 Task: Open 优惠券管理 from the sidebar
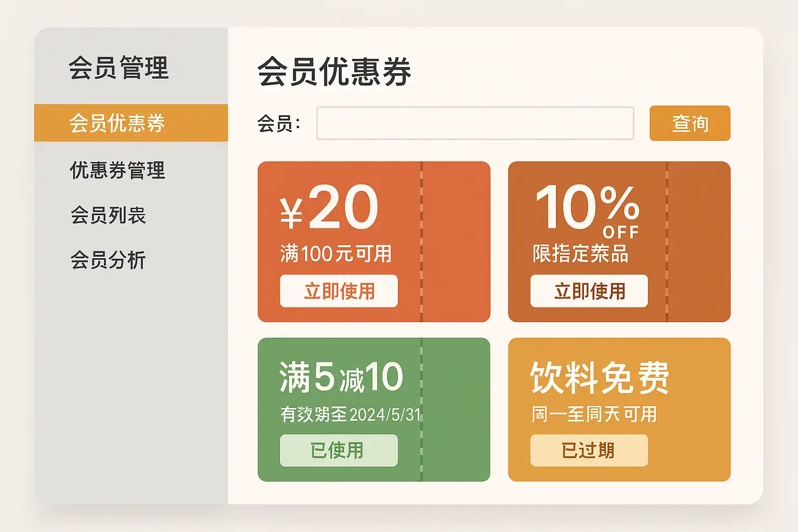[x=117, y=170]
